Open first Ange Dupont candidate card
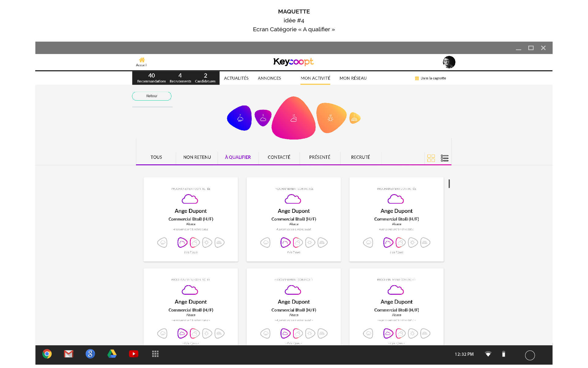This screenshot has height=368, width=588. 190,211
